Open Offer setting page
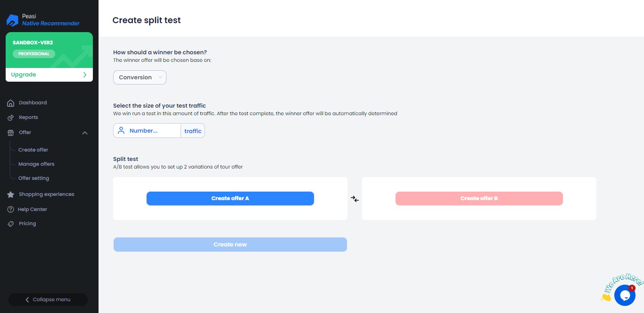Image resolution: width=644 pixels, height=313 pixels. click(33, 178)
